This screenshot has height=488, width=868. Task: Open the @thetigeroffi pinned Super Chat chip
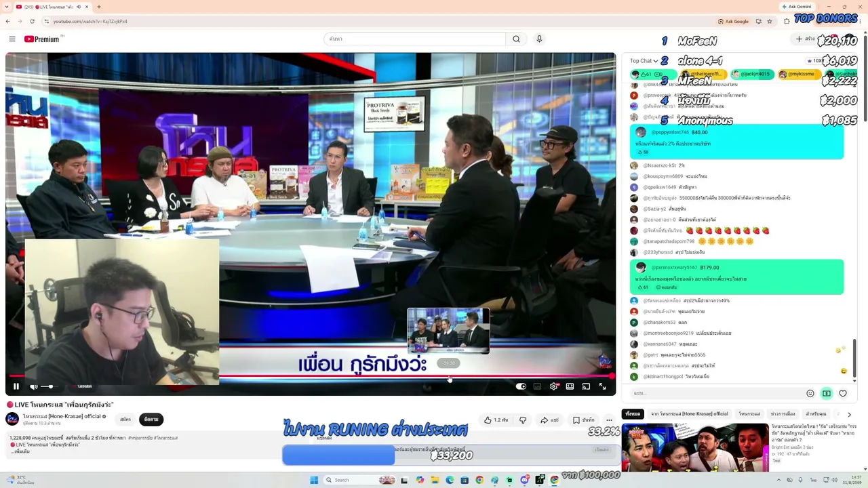pos(703,74)
